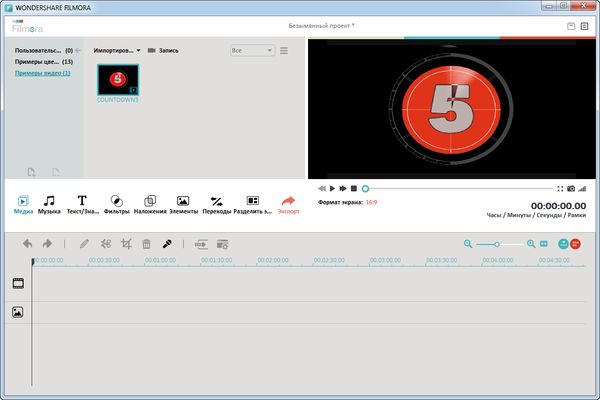Click the preview playback progress handle
The width and height of the screenshot is (600, 400).
[x=365, y=189]
